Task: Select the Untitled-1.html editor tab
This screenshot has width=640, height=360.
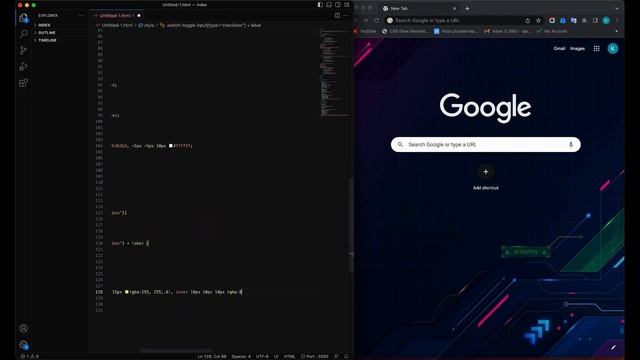Action: pyautogui.click(x=116, y=16)
